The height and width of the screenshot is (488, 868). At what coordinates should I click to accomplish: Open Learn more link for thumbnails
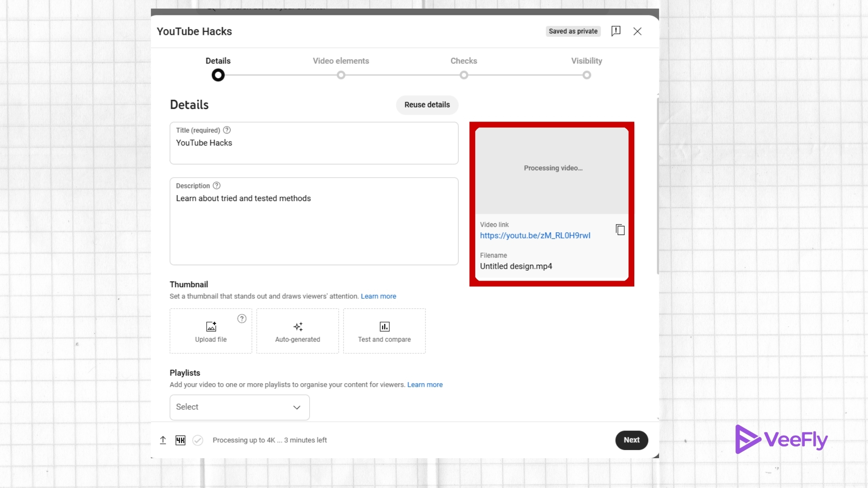pyautogui.click(x=378, y=296)
